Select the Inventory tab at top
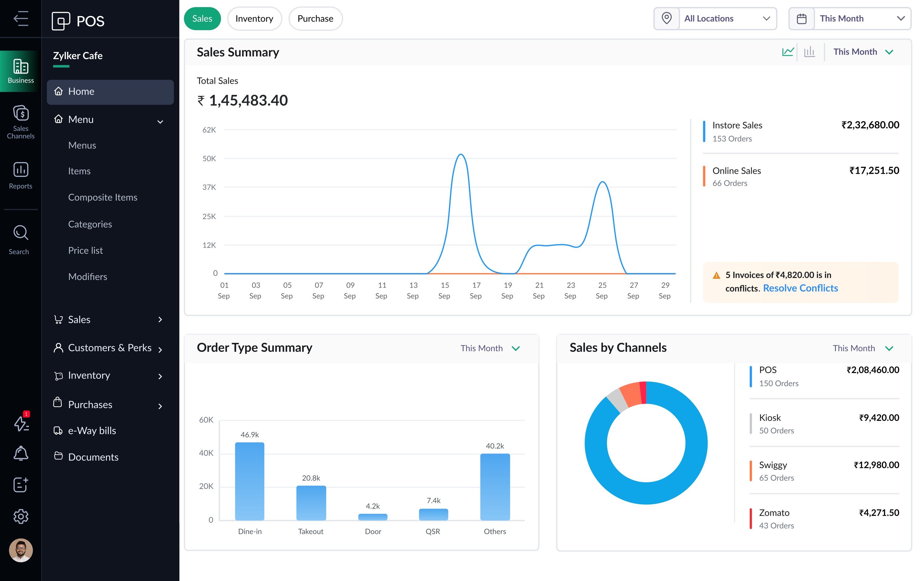The height and width of the screenshot is (581, 924). click(254, 18)
